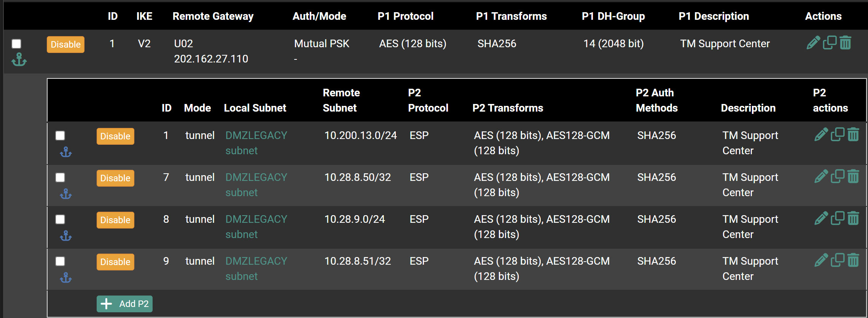Delete P2 entry with remote subnet 10.28.9.0/24
Image resolution: width=868 pixels, height=318 pixels.
pos(854,218)
